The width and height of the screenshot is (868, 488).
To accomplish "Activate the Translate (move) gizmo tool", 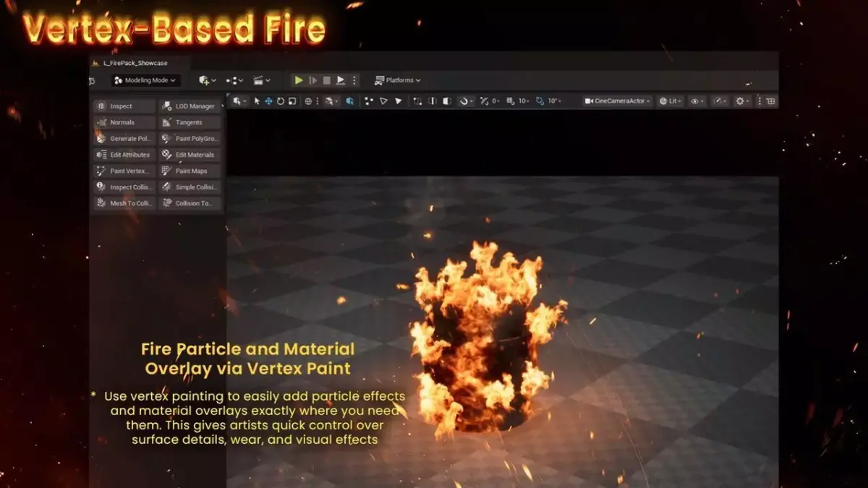I will click(268, 101).
